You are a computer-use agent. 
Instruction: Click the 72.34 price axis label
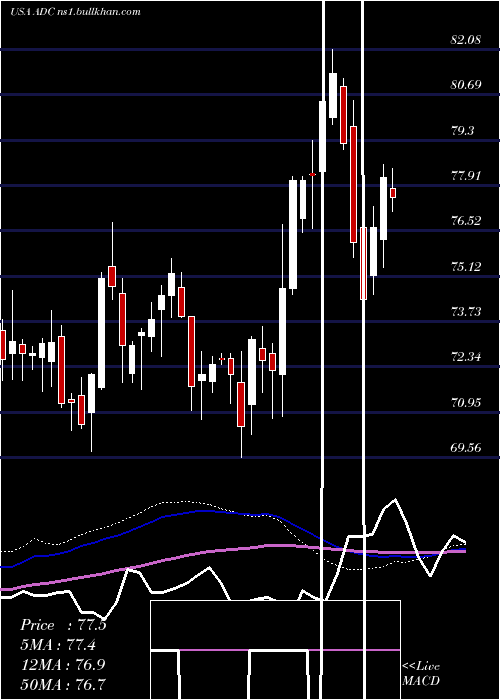click(466, 357)
